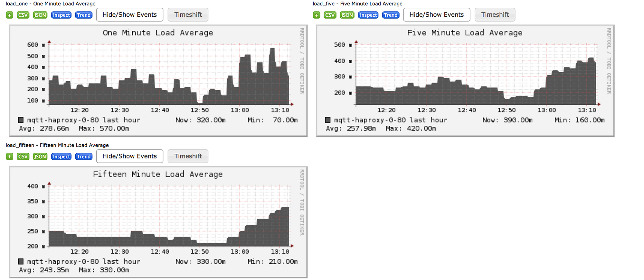Export load_one data as CSV
Screen dimensions: 644x280
pos(23,15)
